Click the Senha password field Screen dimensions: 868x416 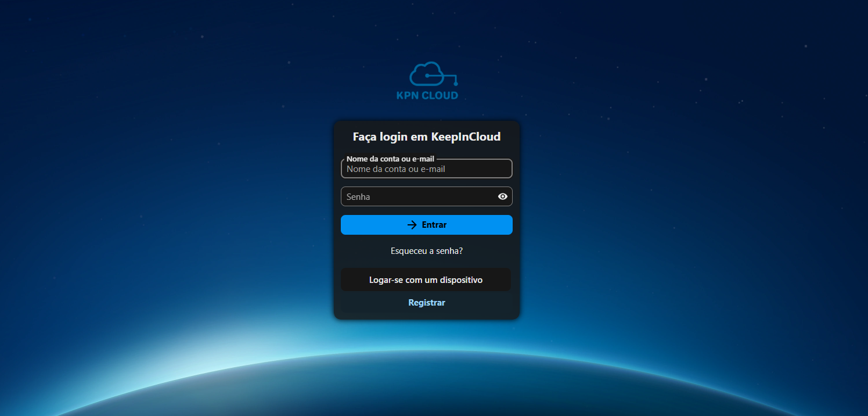tap(427, 196)
